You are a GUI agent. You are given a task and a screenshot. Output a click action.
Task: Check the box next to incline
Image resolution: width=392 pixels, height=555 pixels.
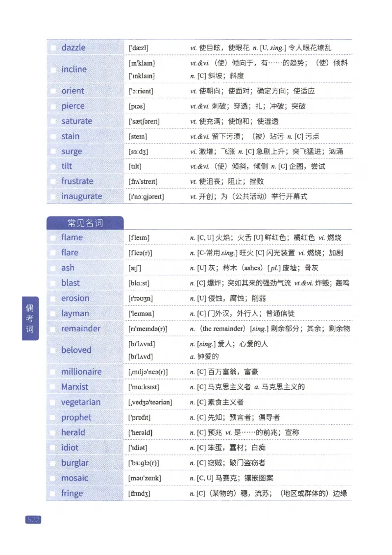coord(53,70)
